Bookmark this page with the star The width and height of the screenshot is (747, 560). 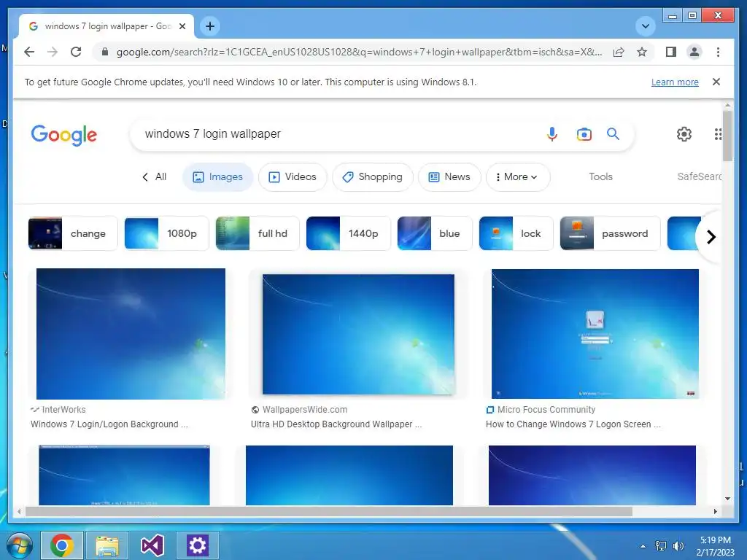click(x=642, y=52)
